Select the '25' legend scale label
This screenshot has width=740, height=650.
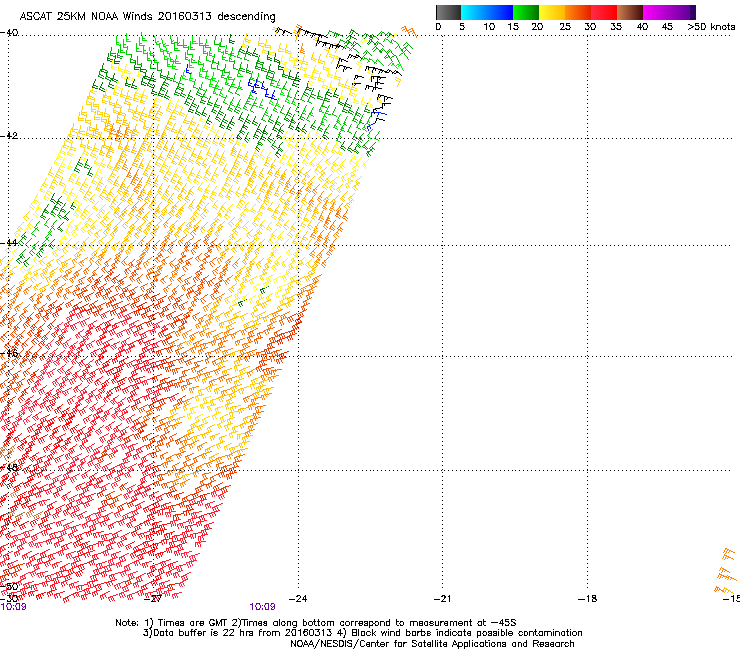[565, 27]
